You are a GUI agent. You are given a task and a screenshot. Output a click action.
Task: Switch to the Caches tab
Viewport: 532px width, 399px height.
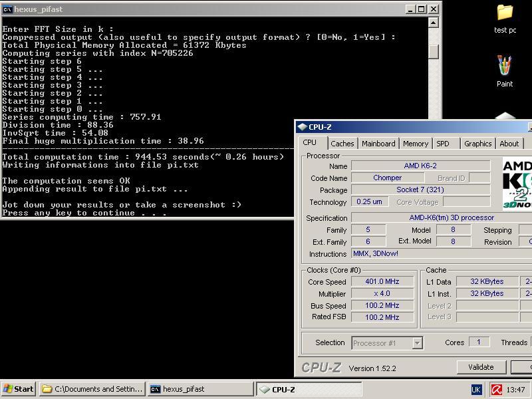click(x=342, y=144)
